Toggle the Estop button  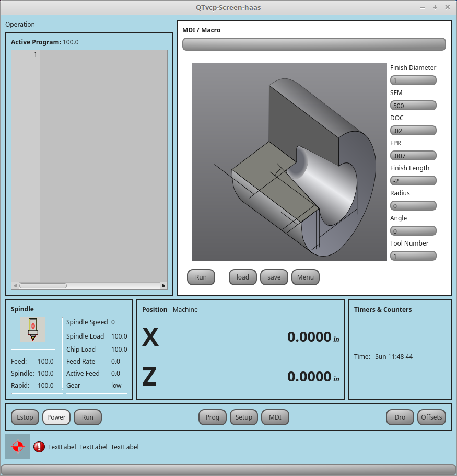point(25,417)
